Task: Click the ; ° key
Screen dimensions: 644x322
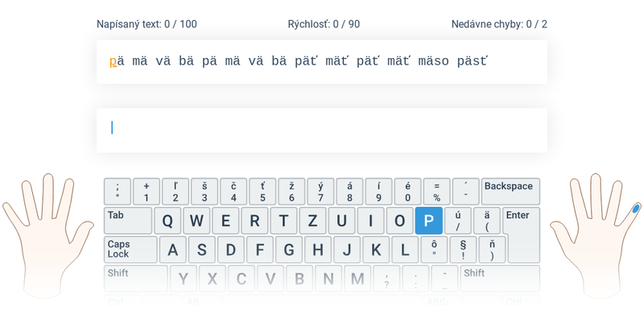Action: point(118,192)
